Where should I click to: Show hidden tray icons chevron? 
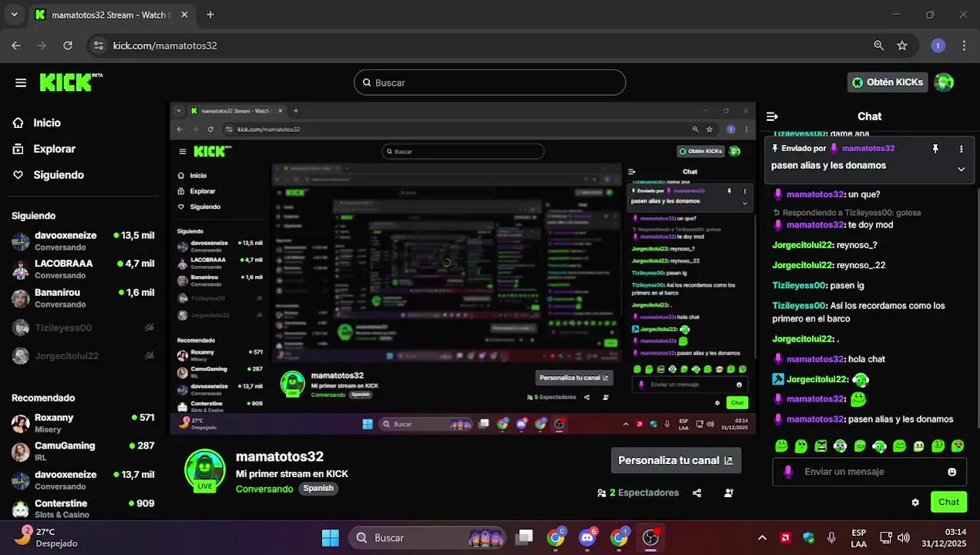[x=762, y=537]
